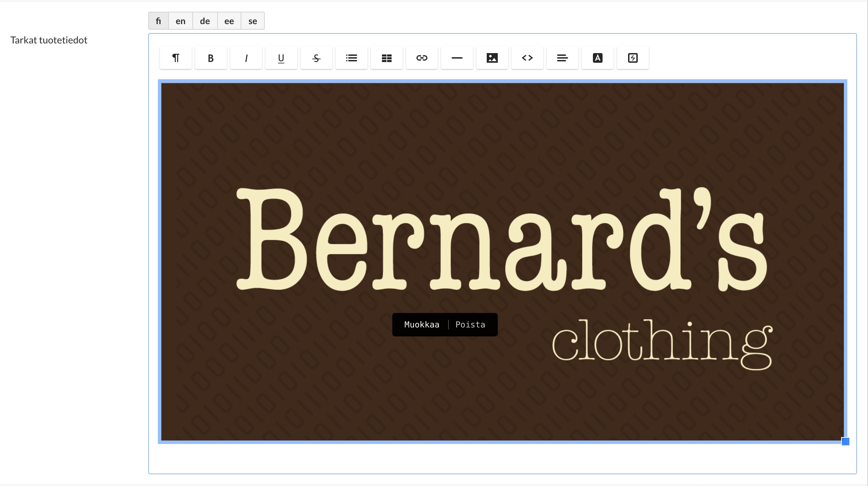Screen dimensions: 868x486
Task: Click Muokkaa on the image popup
Action: click(422, 325)
